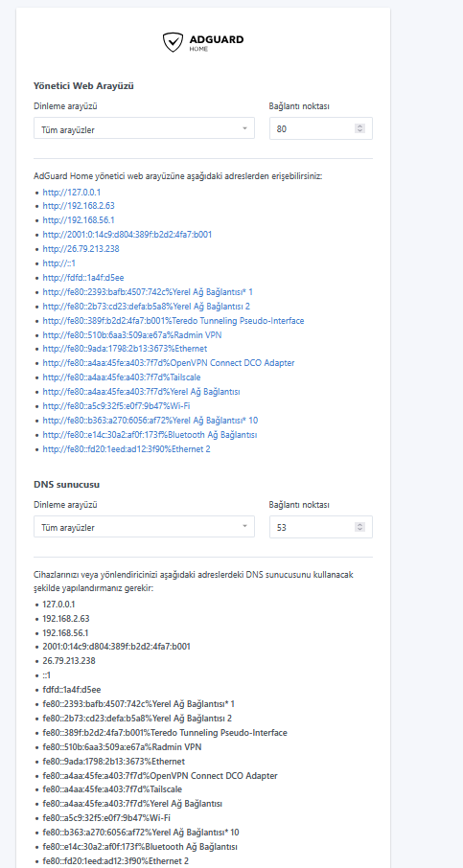463x868 pixels.
Task: Select DNS address fdfd::1a4f:d5ee text
Action: tap(72, 690)
